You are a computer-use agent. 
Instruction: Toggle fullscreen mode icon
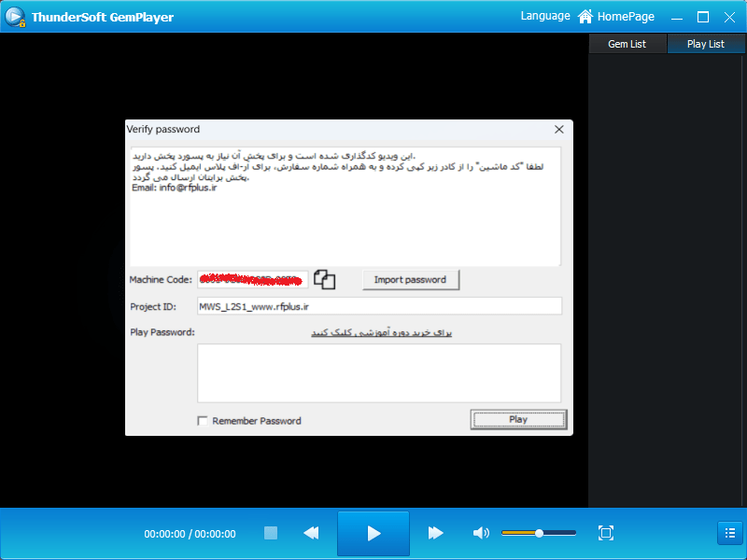[x=605, y=533]
